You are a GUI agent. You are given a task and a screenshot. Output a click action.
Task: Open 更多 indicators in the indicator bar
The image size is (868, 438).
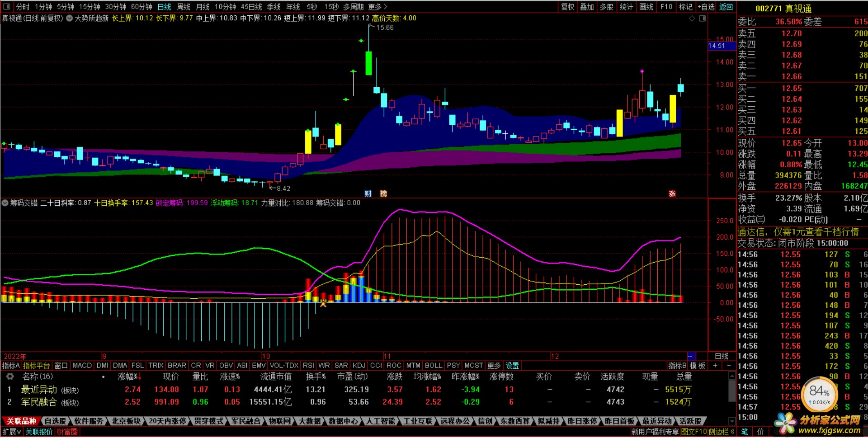tap(494, 365)
